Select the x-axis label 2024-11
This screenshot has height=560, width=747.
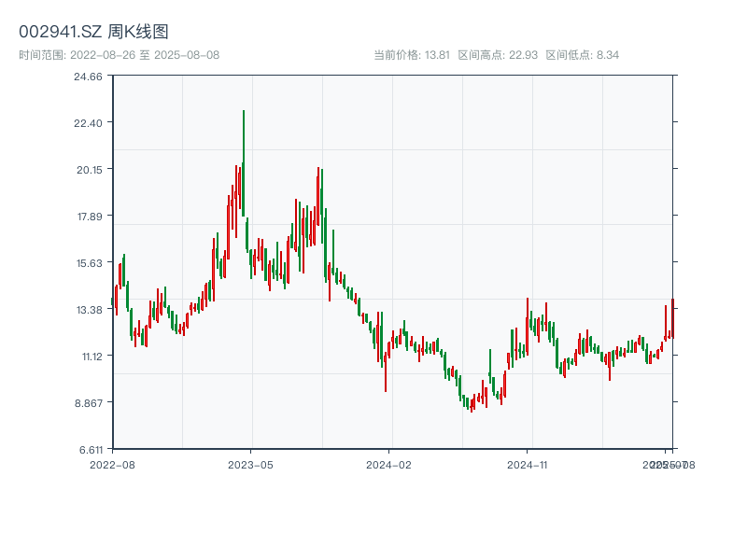[527, 465]
